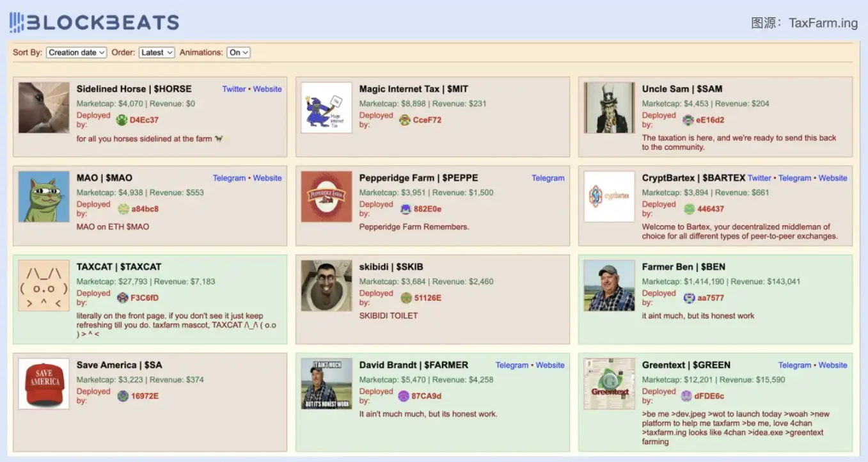Open the Sort By Creation date dropdown
The image size is (868, 462).
[x=76, y=52]
